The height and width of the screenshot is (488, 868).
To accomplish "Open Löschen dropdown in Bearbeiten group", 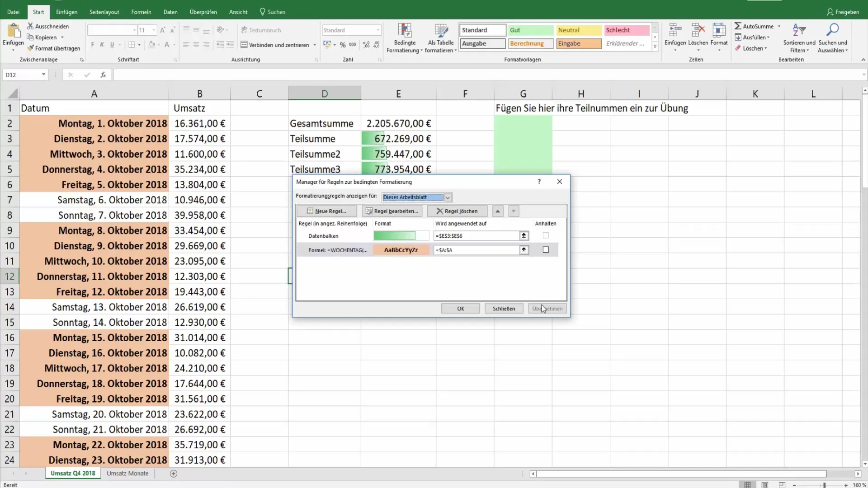I will (765, 48).
